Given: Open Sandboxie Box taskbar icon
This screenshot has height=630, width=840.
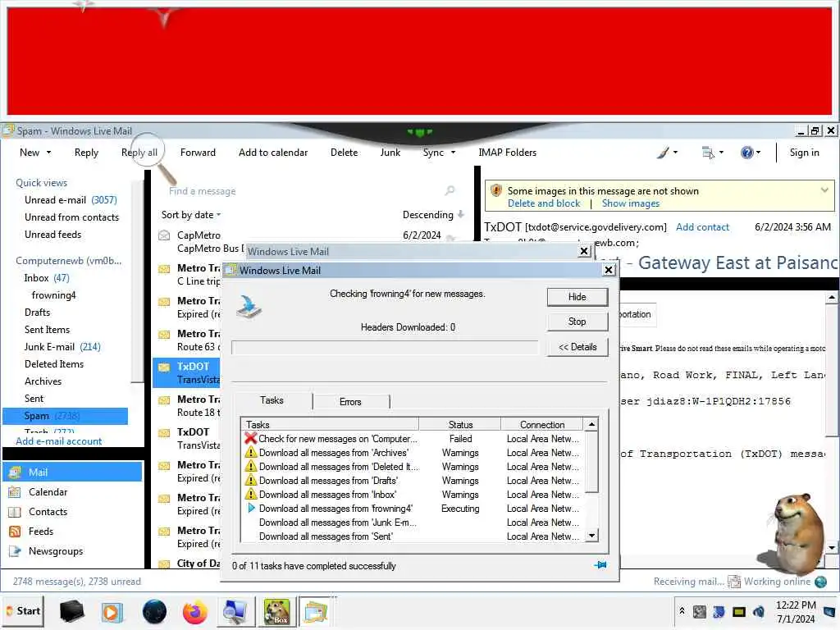Looking at the screenshot, I should [276, 612].
